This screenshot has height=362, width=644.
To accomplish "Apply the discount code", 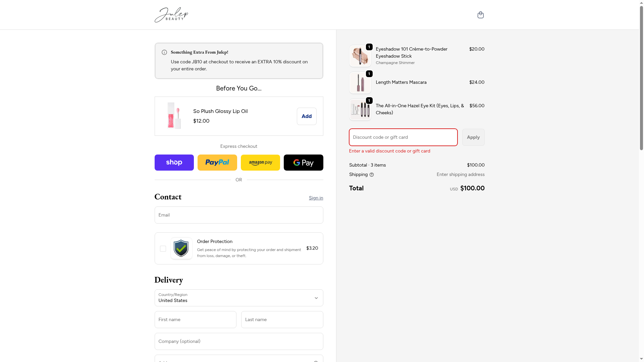I will 473,137.
